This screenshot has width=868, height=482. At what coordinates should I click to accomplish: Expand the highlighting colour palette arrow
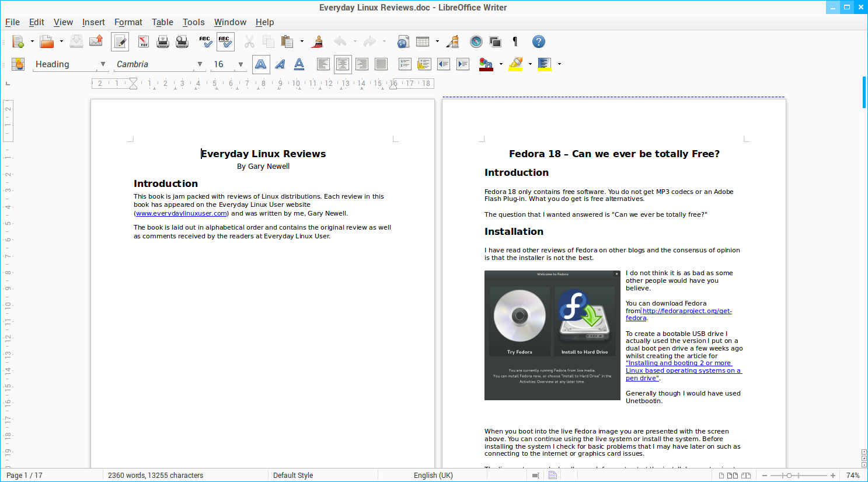click(530, 64)
